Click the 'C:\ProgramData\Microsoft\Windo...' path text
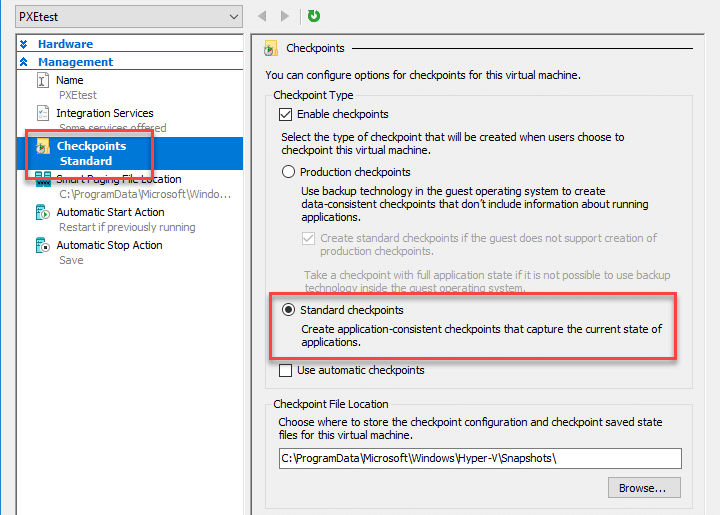This screenshot has height=515, width=720. tap(145, 195)
